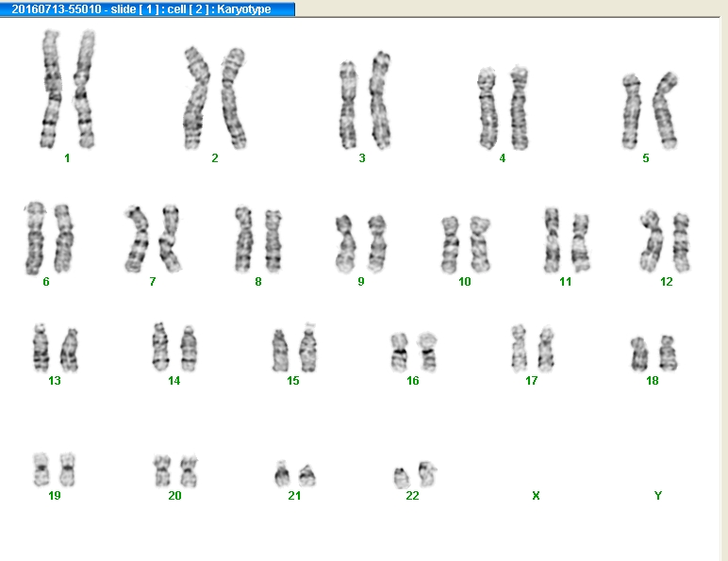Click the green label 7
728x561 pixels.
pyautogui.click(x=153, y=282)
